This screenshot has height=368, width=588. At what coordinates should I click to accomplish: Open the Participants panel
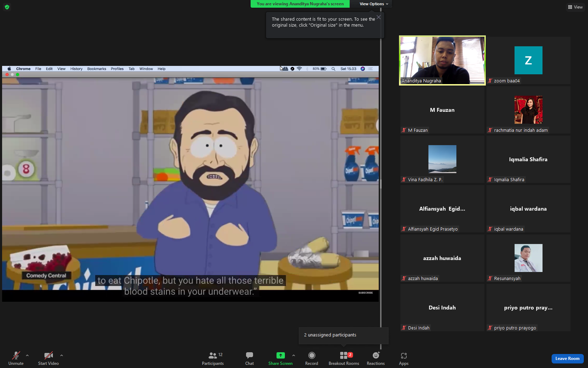[213, 358]
